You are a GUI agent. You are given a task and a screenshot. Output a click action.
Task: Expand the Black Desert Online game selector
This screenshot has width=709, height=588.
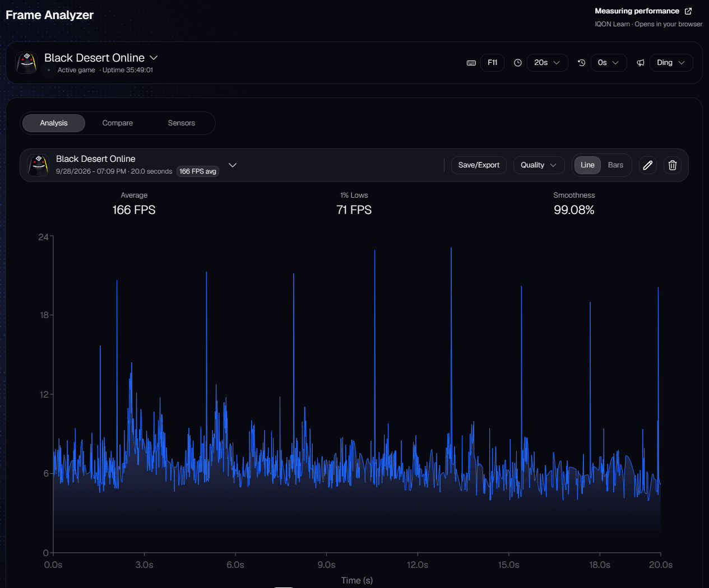pos(154,58)
